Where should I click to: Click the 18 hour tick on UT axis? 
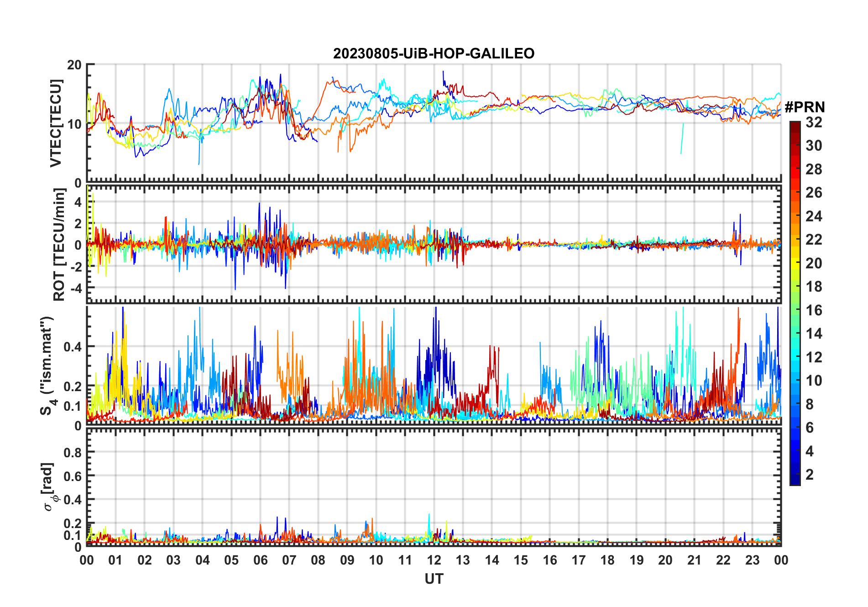point(607,560)
